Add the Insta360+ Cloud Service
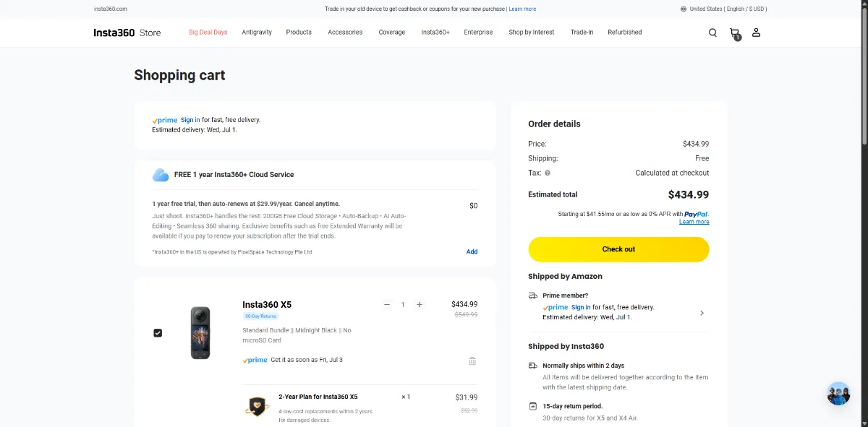 click(x=472, y=252)
